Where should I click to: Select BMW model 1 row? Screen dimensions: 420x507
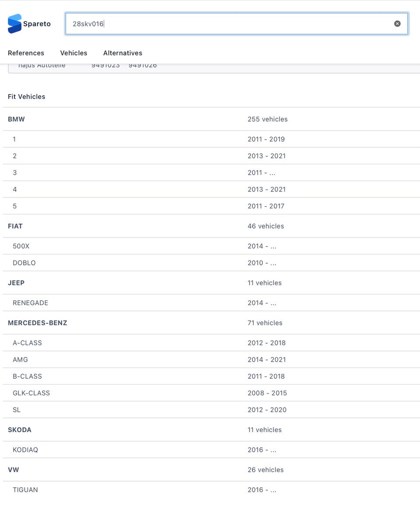pos(211,139)
